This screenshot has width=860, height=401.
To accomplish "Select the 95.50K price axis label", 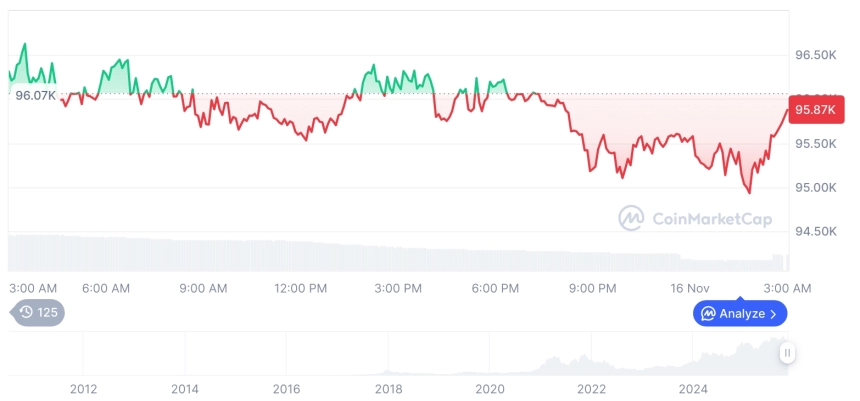I will click(815, 144).
